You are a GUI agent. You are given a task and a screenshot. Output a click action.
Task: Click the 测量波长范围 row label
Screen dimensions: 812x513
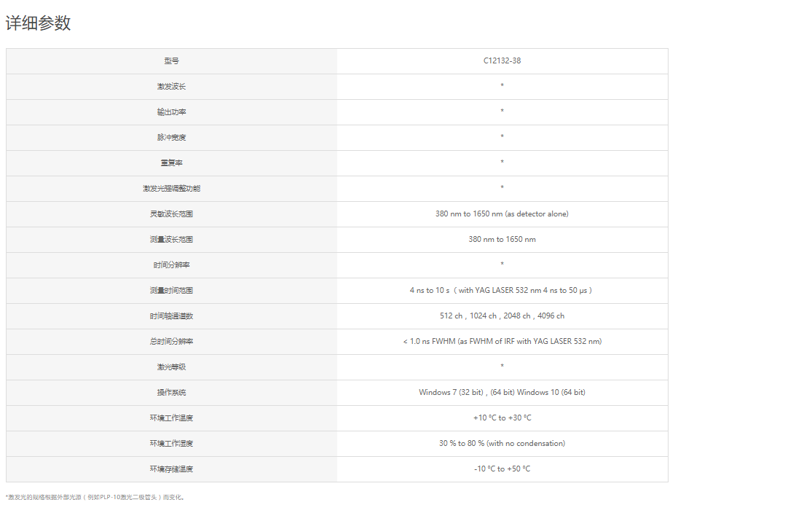pyautogui.click(x=171, y=240)
